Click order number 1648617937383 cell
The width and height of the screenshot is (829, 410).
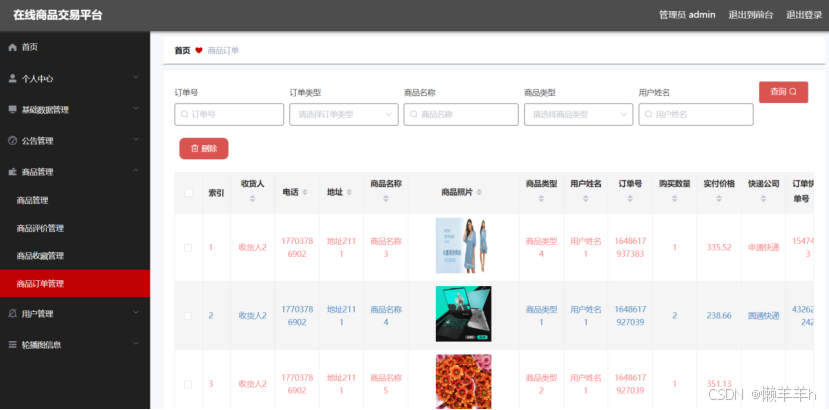pyautogui.click(x=630, y=248)
